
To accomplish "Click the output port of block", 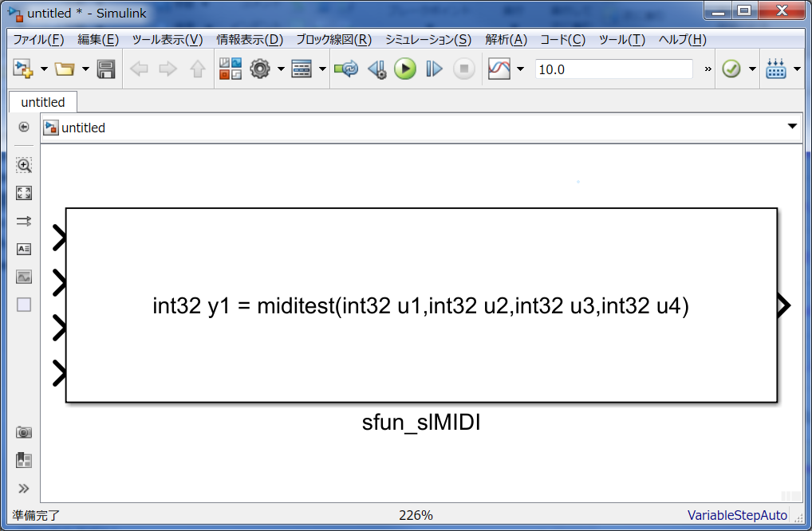I will tap(785, 305).
